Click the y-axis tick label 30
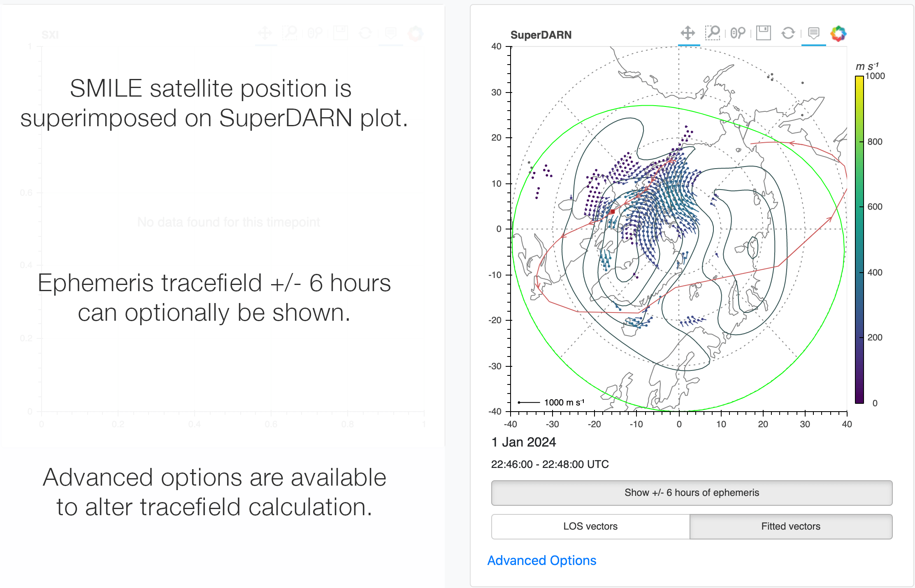 (496, 93)
